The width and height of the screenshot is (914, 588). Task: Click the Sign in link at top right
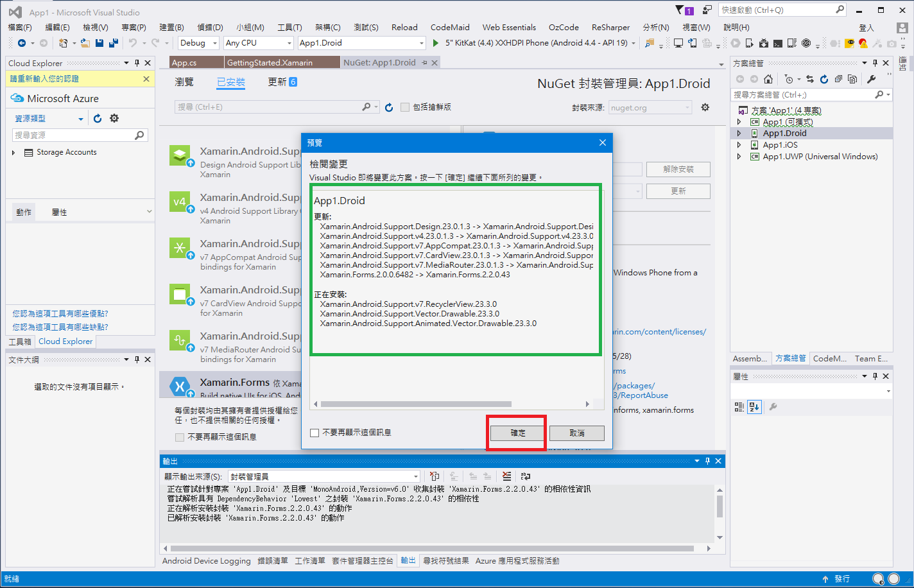click(867, 28)
